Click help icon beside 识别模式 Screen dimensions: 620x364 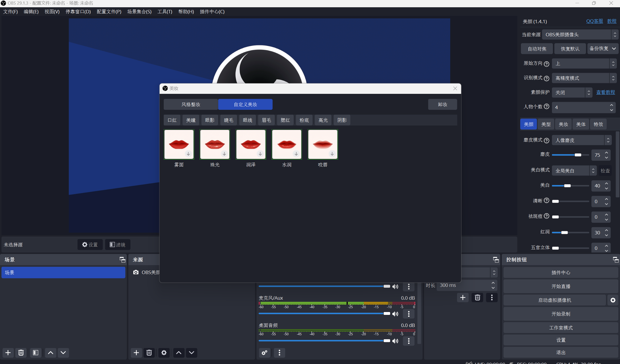point(546,78)
